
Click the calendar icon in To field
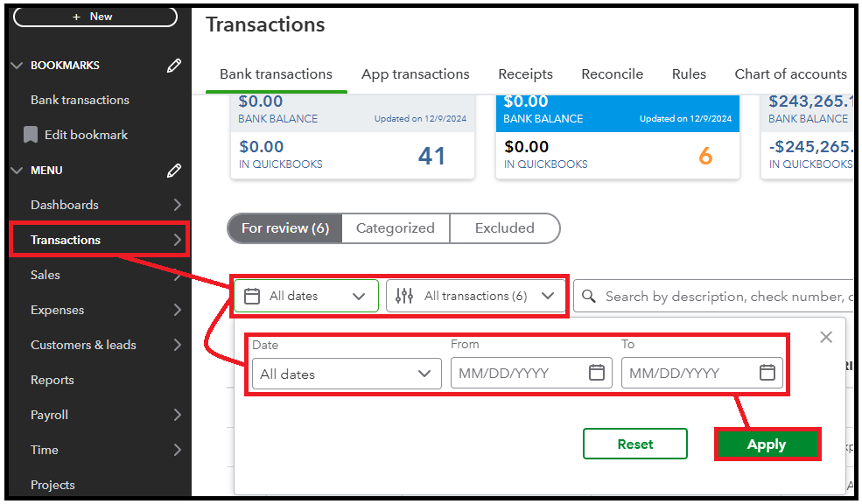767,373
